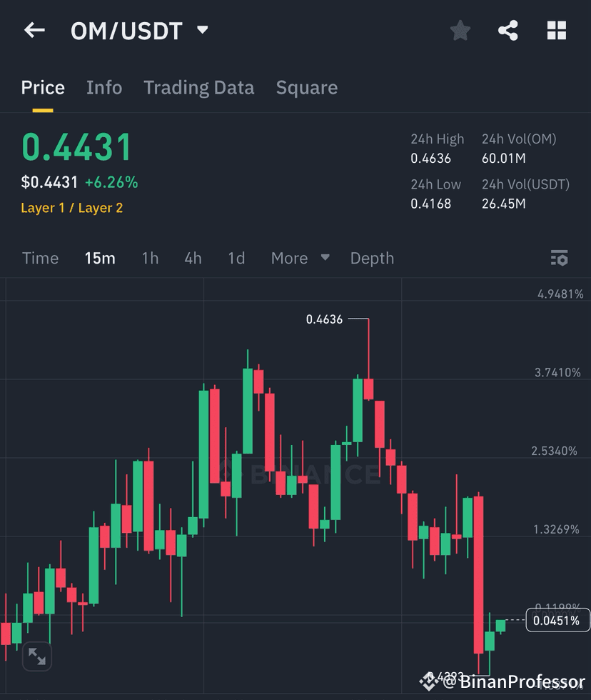The image size is (591, 700).
Task: Tap the Binance diamond logo near BinanProfessor
Action: point(429,681)
